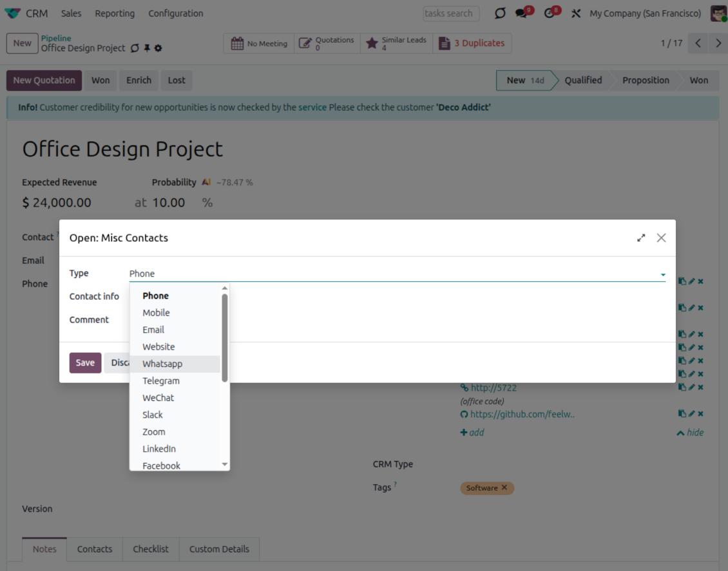Viewport: 728px width, 571px height.
Task: Click the Type field dropdown arrow
Action: [662, 275]
